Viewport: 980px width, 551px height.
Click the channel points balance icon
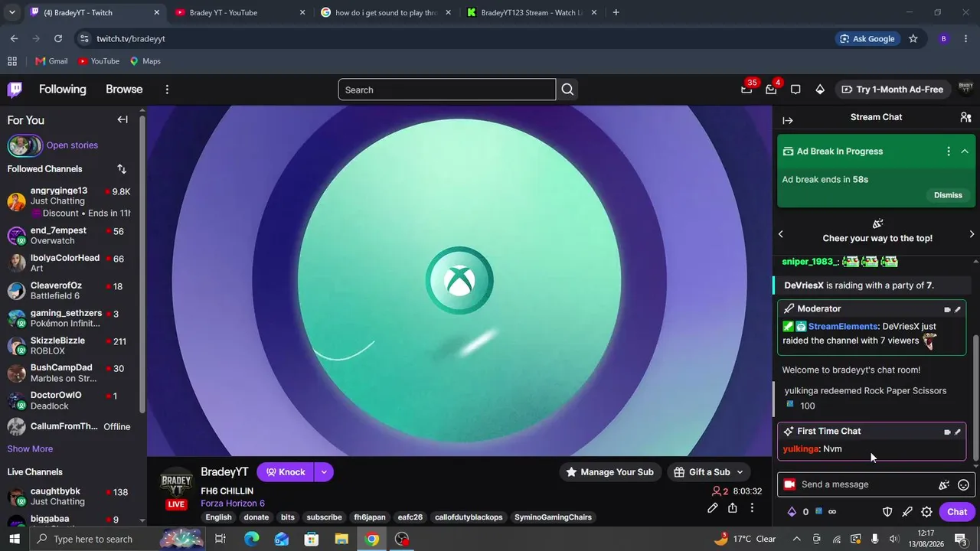818,511
